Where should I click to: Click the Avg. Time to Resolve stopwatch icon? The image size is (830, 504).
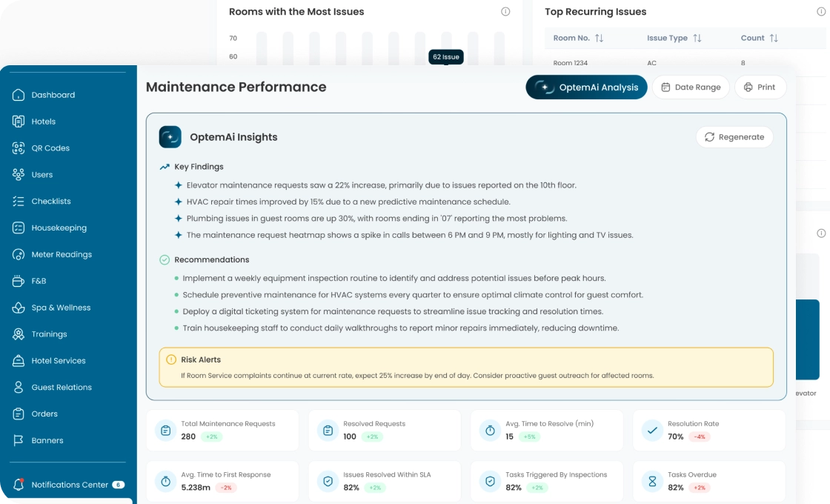coord(490,430)
